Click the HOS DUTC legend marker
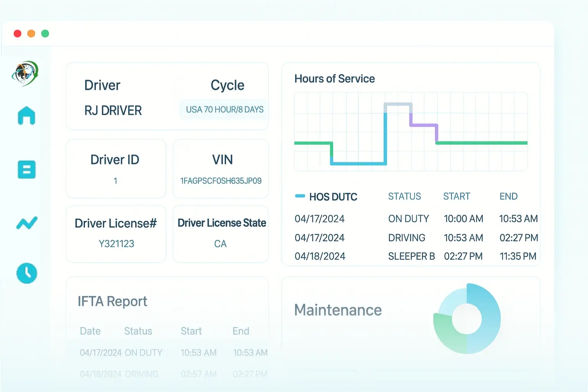This screenshot has width=588, height=392. 300,196
